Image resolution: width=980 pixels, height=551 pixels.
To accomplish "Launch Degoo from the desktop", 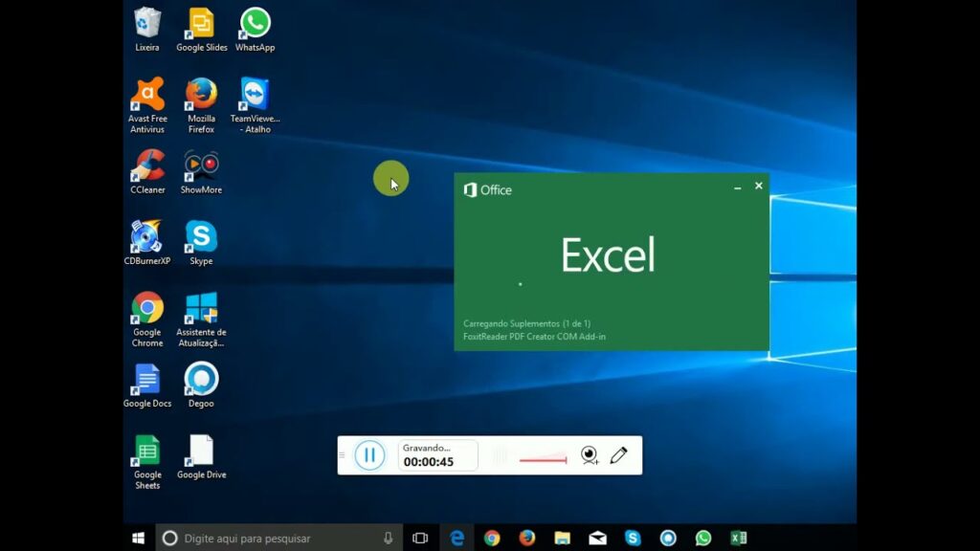I will point(201,386).
